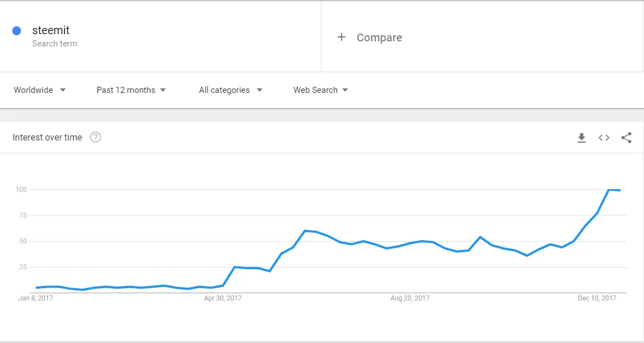Open the Web Search type dropdown

pyautogui.click(x=321, y=90)
